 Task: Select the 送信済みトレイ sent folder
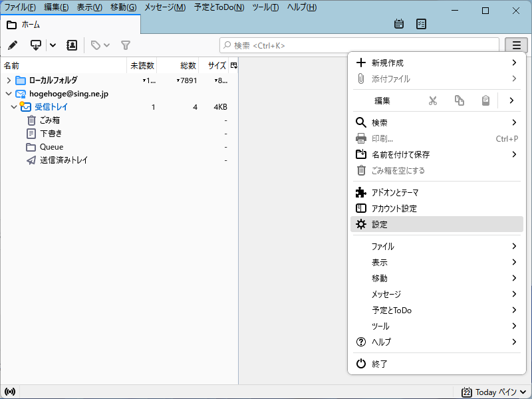[64, 160]
